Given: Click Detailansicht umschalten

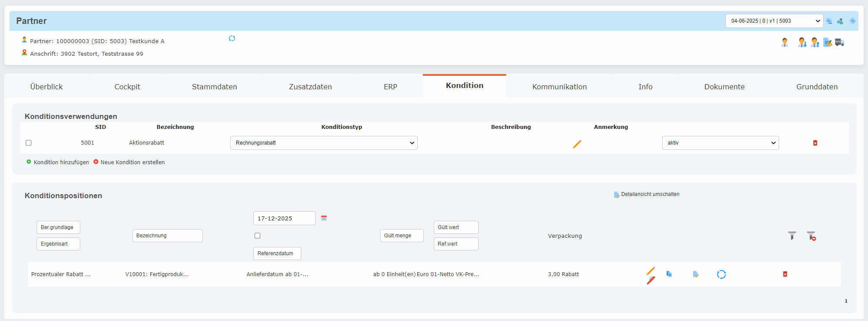Looking at the screenshot, I should pyautogui.click(x=650, y=194).
